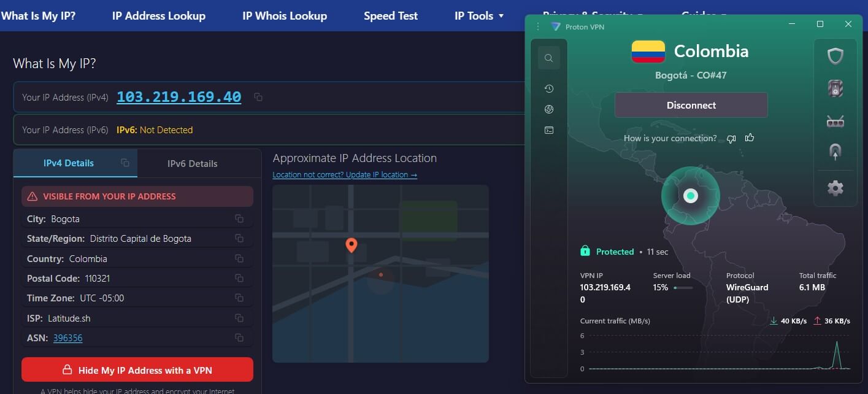Viewport: 868px width, 394px height.
Task: Open Port Forwarding router icon in Proton VPN
Action: pos(835,121)
